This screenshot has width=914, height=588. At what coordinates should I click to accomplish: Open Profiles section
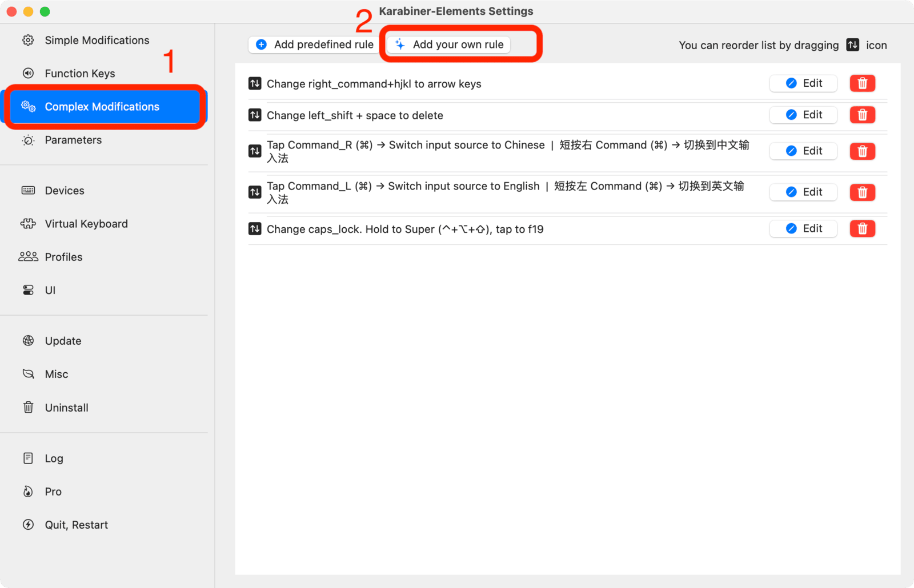(x=104, y=257)
